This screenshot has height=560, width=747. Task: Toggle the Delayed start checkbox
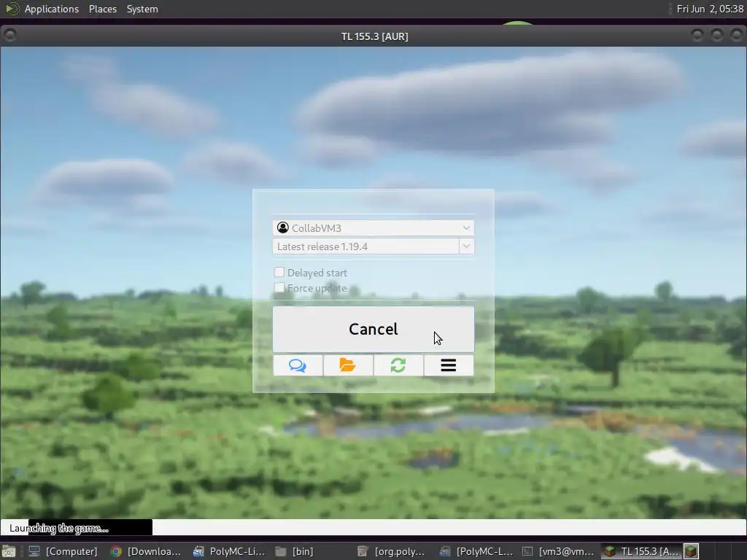coord(279,272)
